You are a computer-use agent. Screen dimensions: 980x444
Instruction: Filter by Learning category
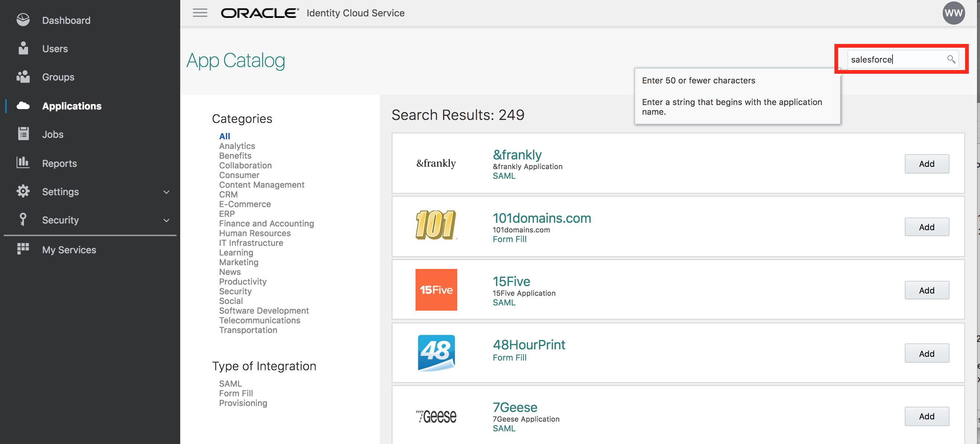point(236,252)
